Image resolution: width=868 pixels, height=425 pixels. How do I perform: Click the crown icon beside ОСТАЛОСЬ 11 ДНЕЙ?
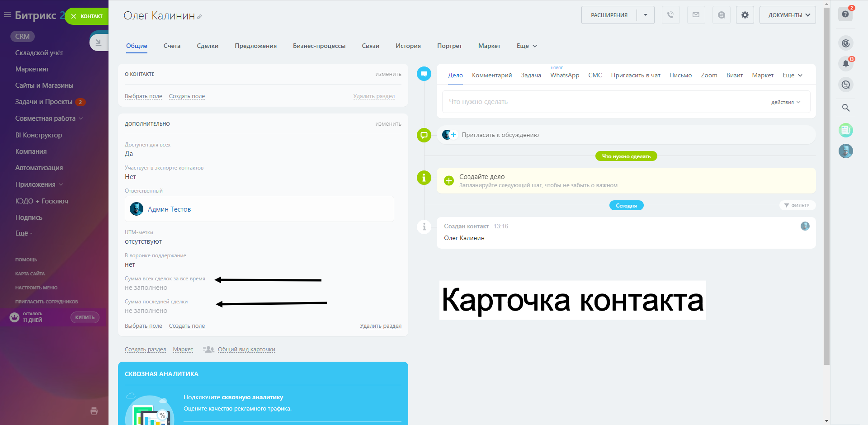click(x=14, y=317)
